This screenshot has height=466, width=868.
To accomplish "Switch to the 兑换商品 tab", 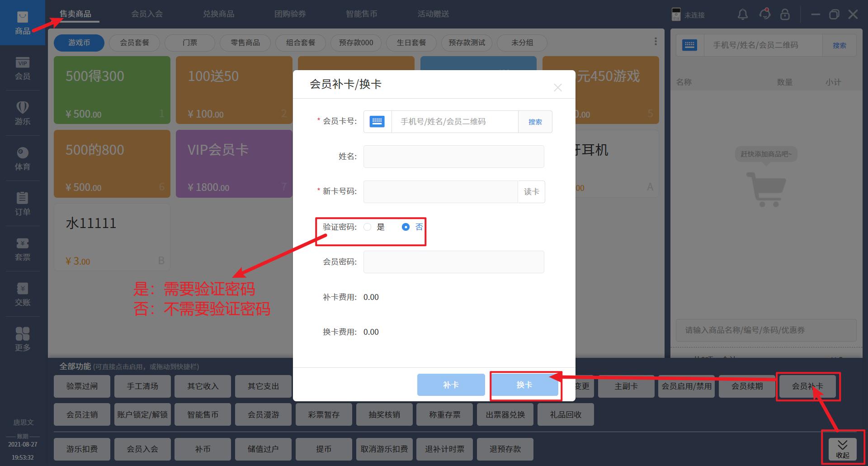I will [x=218, y=14].
